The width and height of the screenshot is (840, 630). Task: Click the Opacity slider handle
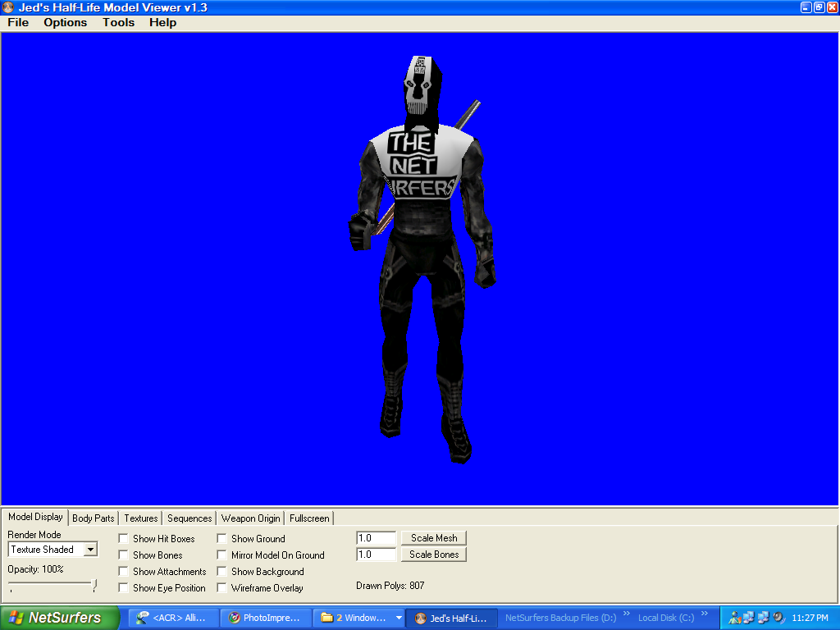pyautogui.click(x=94, y=585)
